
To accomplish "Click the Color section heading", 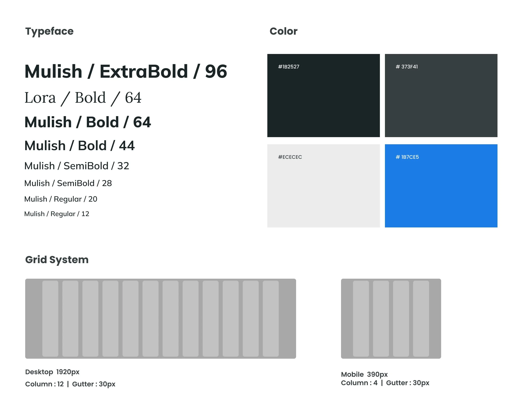I will pos(283,31).
